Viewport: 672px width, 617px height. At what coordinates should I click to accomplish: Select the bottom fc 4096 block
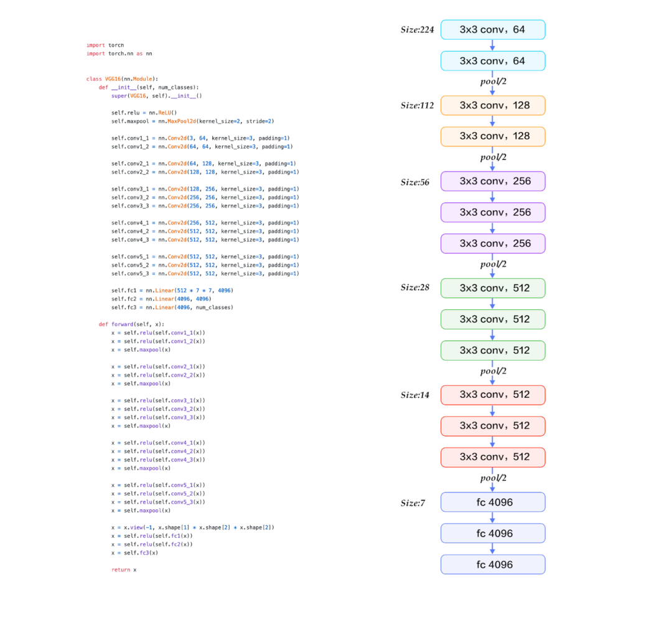(493, 564)
